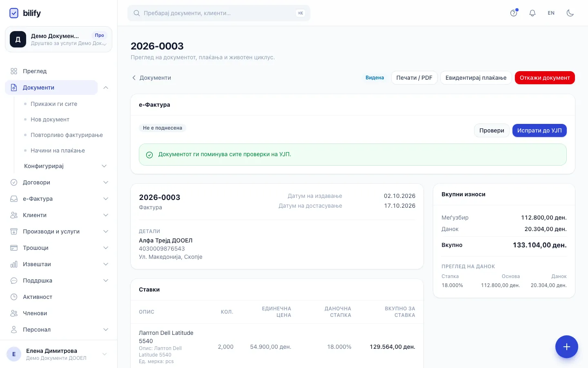
Task: Open the Елена Димитрова user menu
Action: point(58,354)
